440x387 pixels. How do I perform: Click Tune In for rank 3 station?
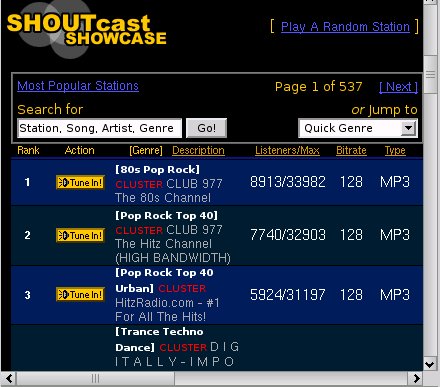click(x=80, y=295)
